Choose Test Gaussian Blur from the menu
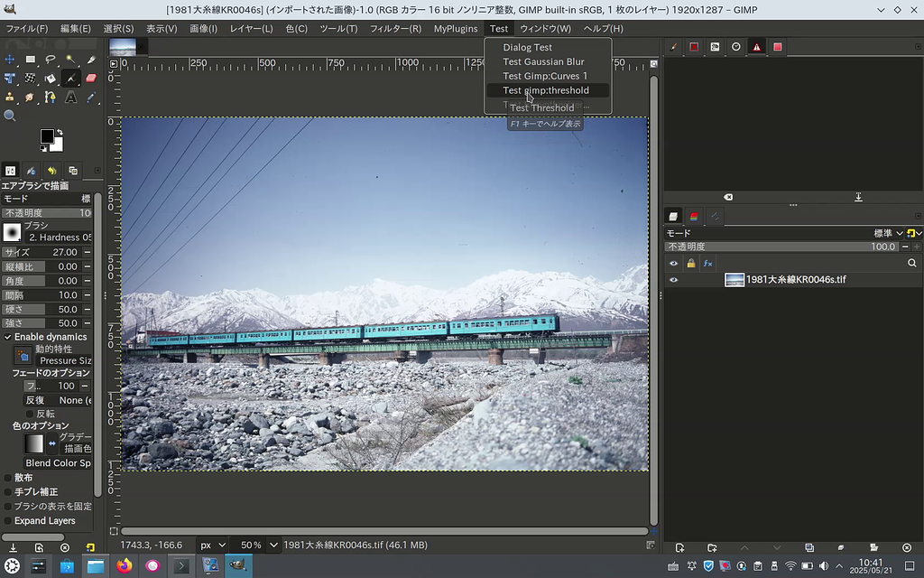This screenshot has width=924, height=578. point(545,61)
